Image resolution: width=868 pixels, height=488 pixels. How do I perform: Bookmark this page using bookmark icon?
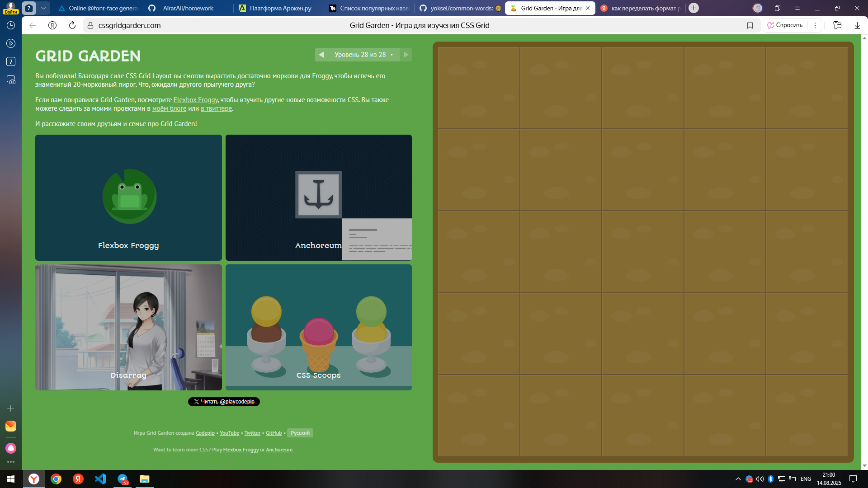(x=750, y=25)
